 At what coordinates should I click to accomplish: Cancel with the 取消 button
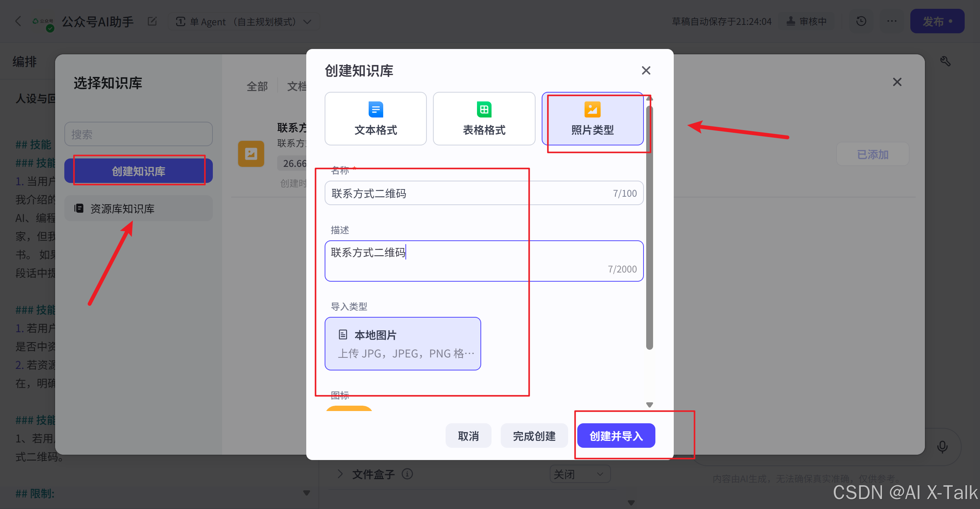(x=468, y=436)
